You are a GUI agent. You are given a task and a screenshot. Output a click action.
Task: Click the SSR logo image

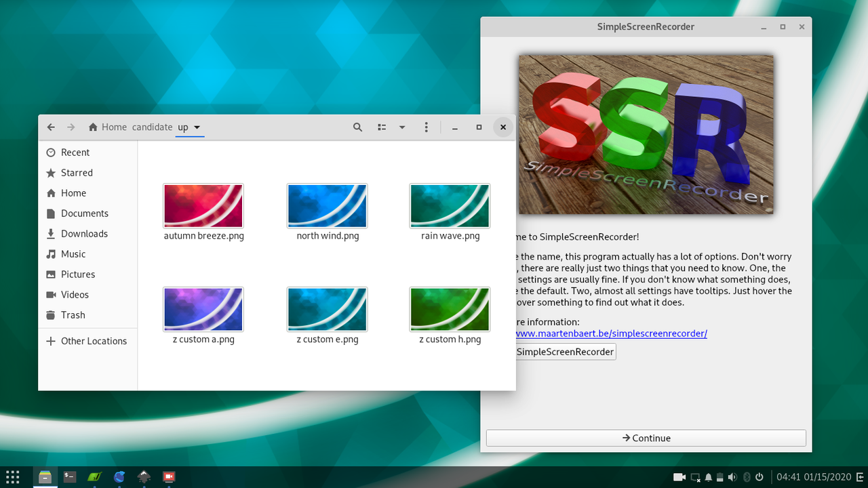click(646, 134)
